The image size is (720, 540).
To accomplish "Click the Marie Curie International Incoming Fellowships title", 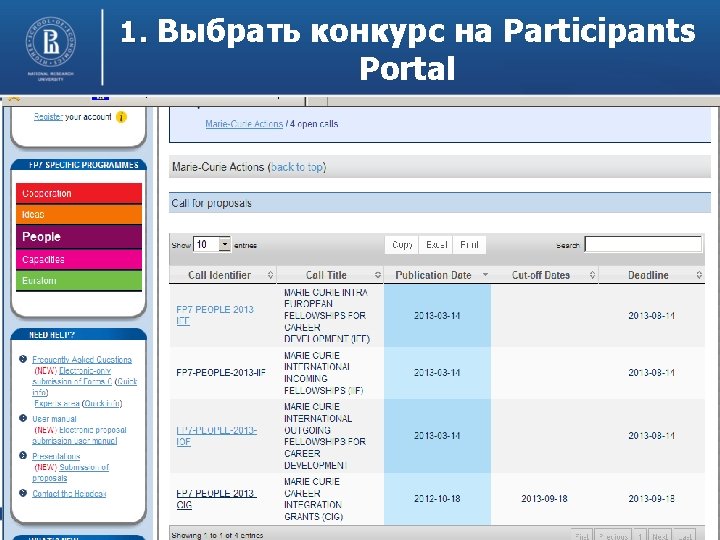I will click(x=323, y=373).
